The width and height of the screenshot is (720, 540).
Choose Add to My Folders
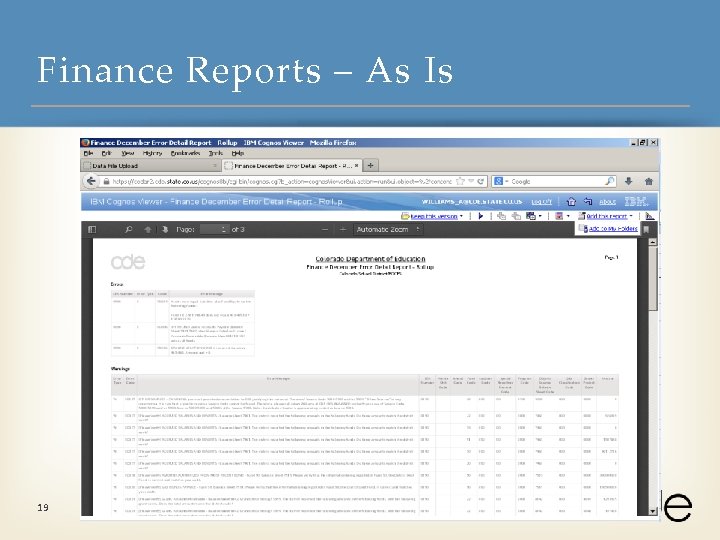[613, 229]
